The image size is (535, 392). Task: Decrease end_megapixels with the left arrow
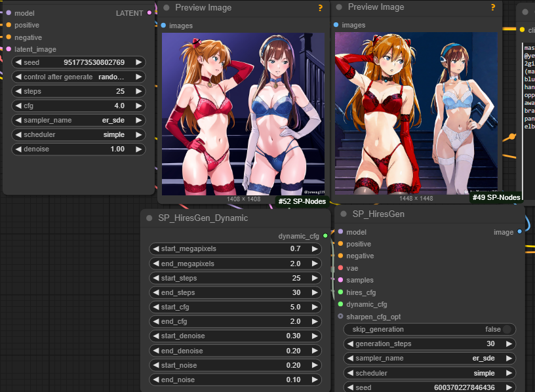(156, 264)
